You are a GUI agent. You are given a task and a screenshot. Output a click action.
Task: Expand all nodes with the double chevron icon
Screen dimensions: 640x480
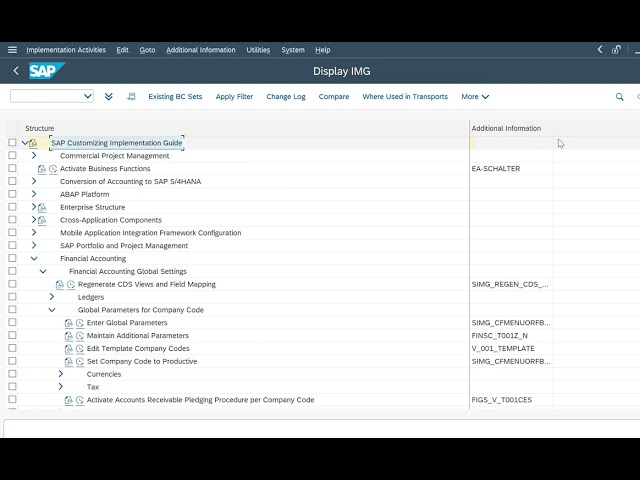[x=108, y=97]
